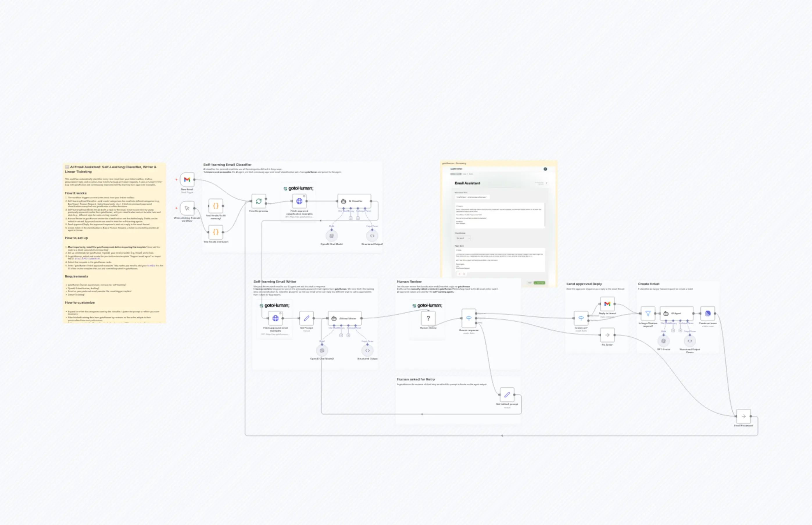812x525 pixels.
Task: Open the template link in the setup sticky note
Action: pyautogui.click(x=88, y=259)
